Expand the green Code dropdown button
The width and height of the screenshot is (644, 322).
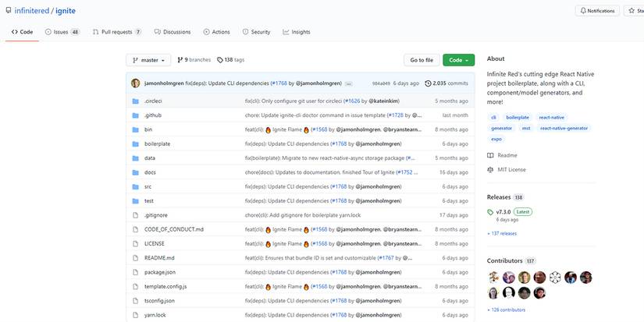pyautogui.click(x=458, y=60)
